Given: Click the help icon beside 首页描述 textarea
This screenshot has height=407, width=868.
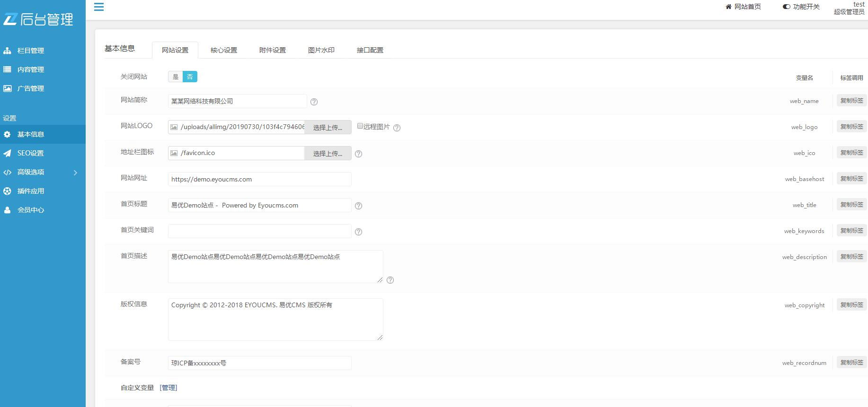Looking at the screenshot, I should pos(390,280).
